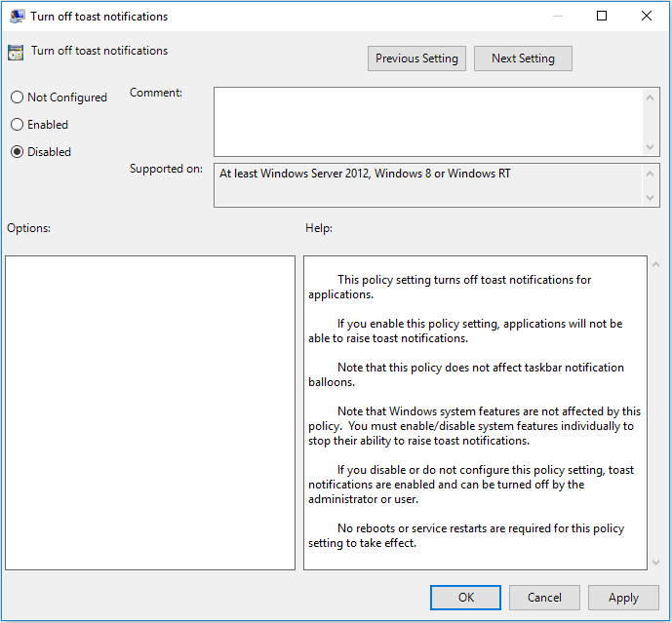The width and height of the screenshot is (672, 623).
Task: Click the Help pane scroll down arrow
Action: (x=655, y=563)
